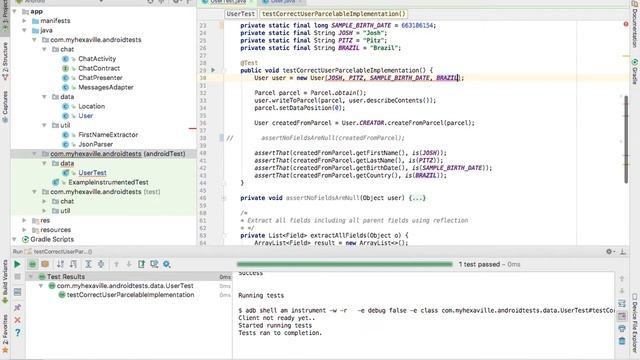Close the Run tab with red X
This screenshot has height=360, width=640.
point(17,320)
